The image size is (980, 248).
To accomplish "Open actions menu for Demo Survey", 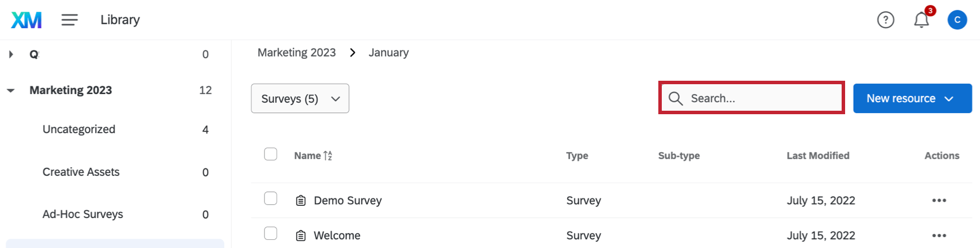I will [938, 201].
